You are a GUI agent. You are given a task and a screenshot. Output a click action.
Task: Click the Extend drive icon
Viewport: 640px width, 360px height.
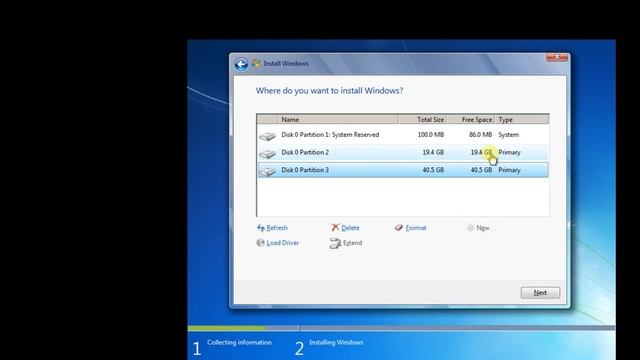(x=335, y=243)
